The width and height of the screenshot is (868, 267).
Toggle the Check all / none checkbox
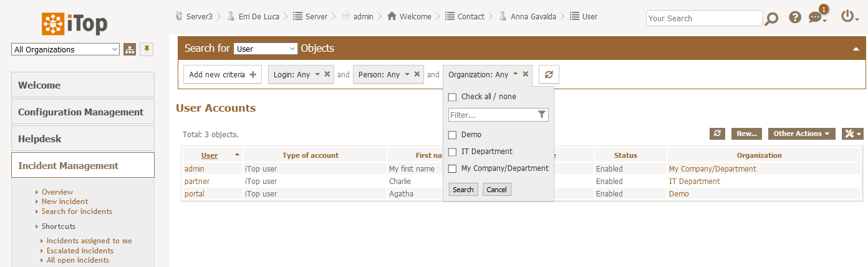click(x=453, y=97)
